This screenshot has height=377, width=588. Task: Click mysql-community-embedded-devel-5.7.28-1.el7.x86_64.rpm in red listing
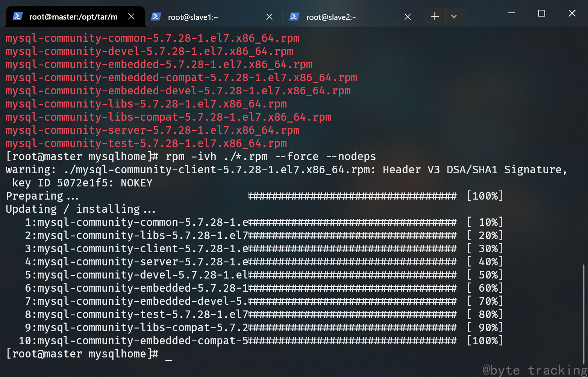(178, 91)
